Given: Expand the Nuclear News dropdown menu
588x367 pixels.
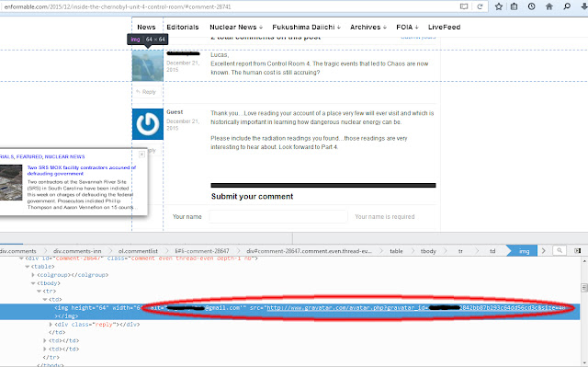Looking at the screenshot, I should 236,27.
